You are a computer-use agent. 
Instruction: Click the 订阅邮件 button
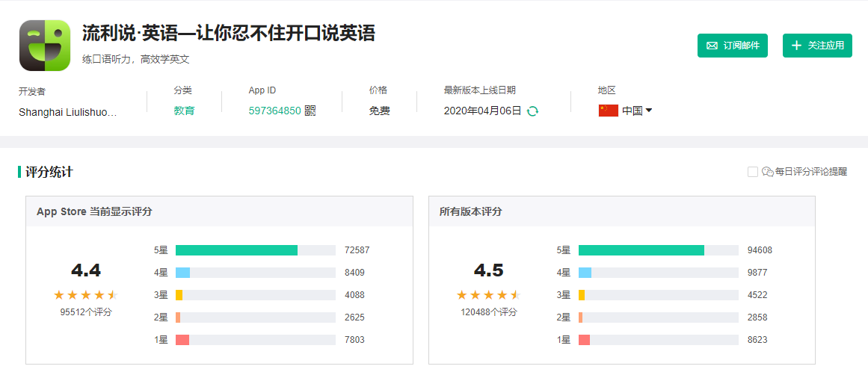coord(733,46)
